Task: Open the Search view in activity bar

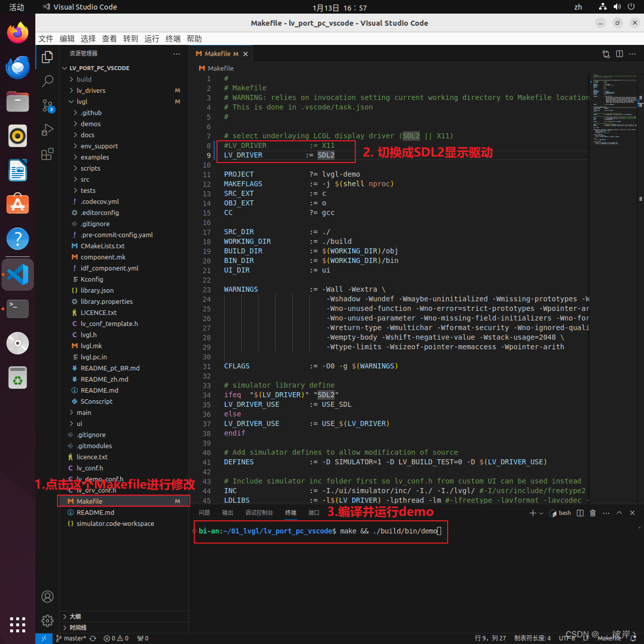Action: tap(47, 81)
